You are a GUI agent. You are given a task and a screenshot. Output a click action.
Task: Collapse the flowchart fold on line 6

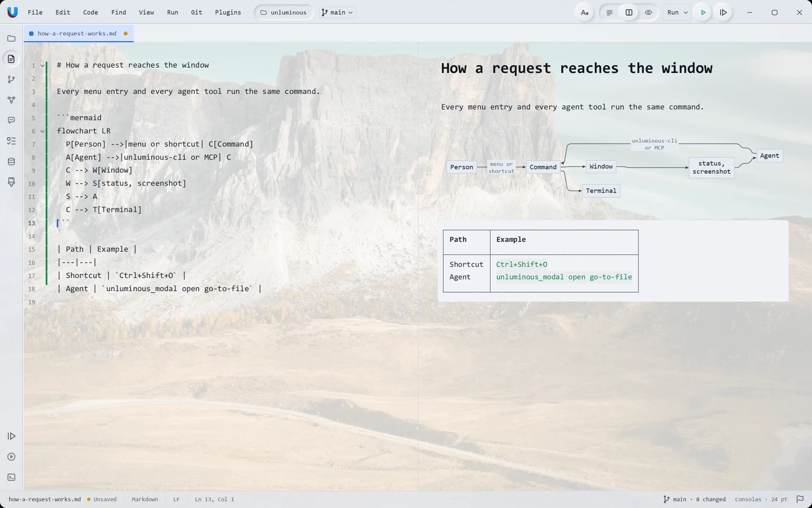[43, 132]
